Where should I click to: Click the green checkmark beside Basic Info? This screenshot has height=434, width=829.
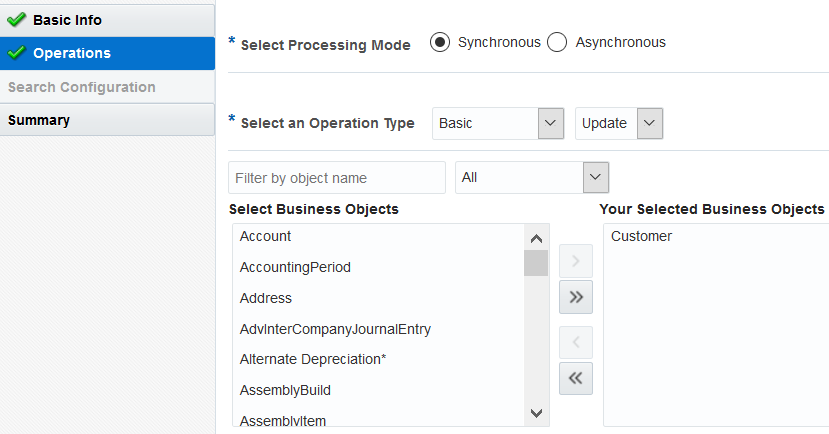pyautogui.click(x=16, y=20)
